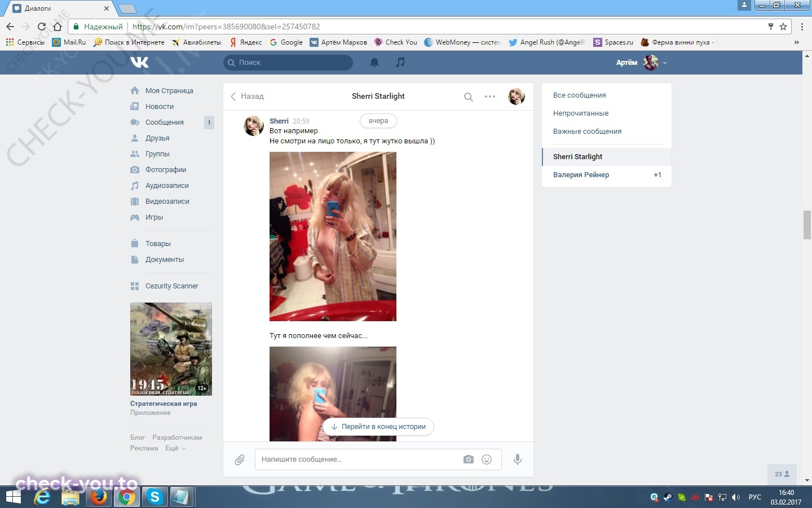Show more bookmarks with the chevron
The height and width of the screenshot is (508, 812).
point(796,42)
